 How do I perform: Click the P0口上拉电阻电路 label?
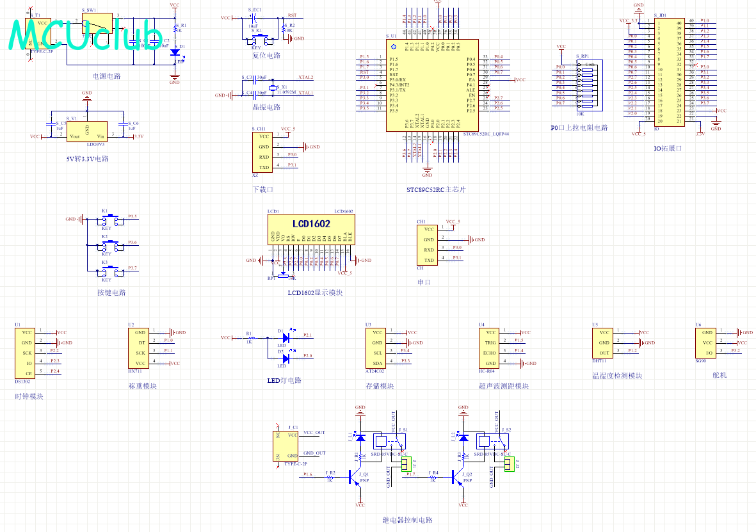pyautogui.click(x=579, y=128)
